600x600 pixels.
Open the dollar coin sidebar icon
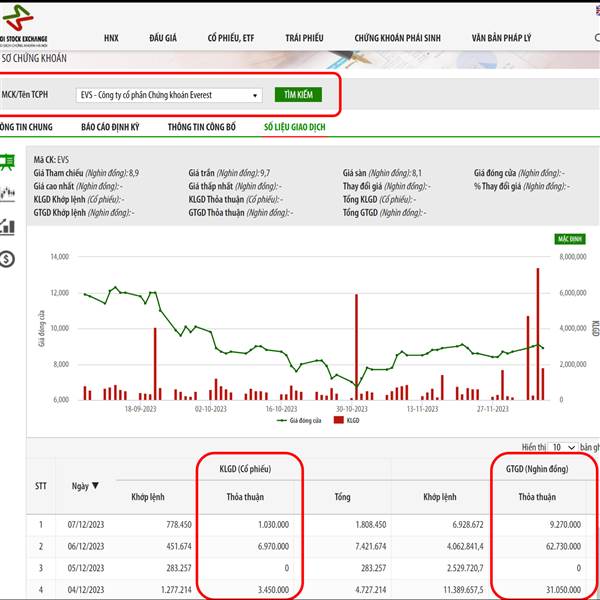pos(7,259)
